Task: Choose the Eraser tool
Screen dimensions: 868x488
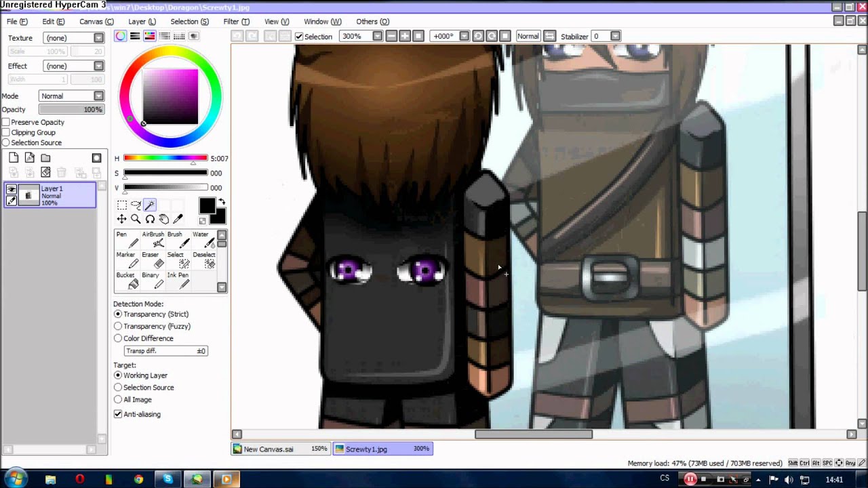Action: (x=153, y=260)
